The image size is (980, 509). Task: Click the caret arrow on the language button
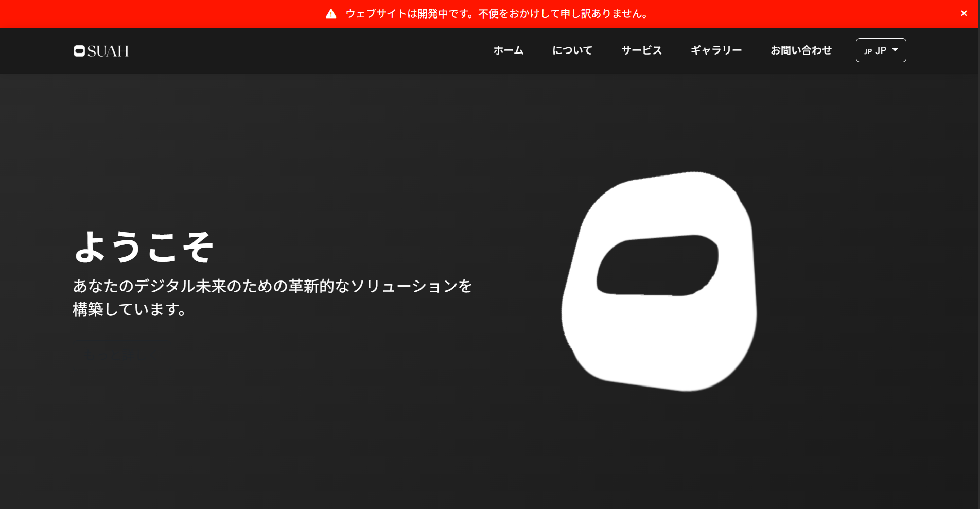895,50
